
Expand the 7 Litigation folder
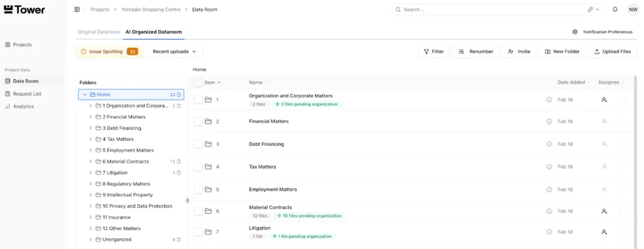click(91, 173)
